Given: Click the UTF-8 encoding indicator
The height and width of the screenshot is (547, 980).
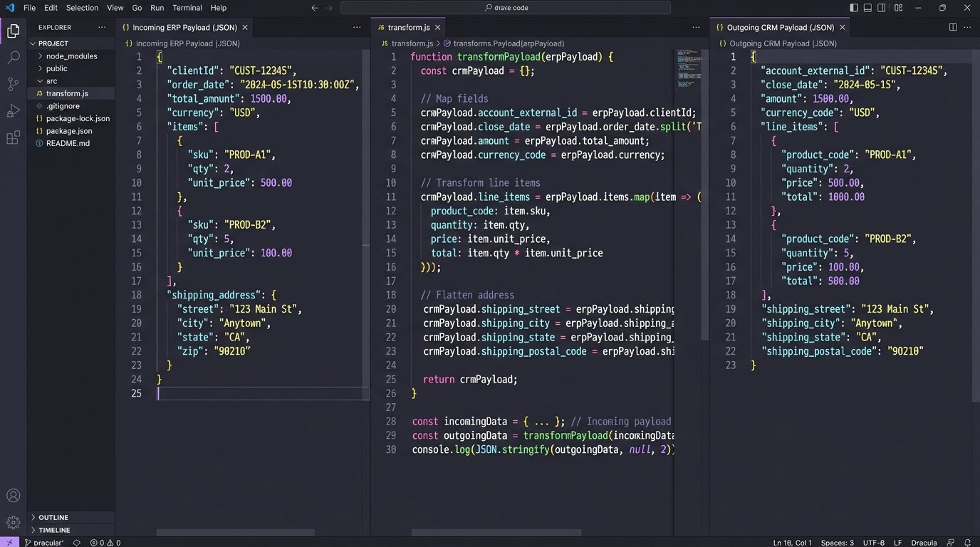Looking at the screenshot, I should (x=875, y=542).
